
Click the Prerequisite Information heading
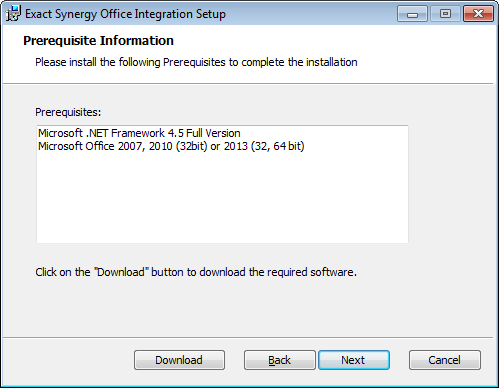tap(98, 41)
